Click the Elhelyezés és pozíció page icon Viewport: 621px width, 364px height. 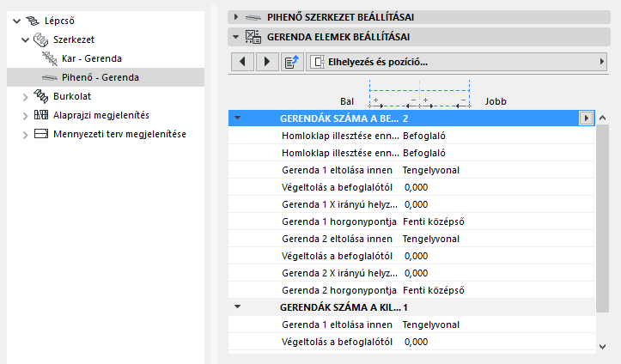(317, 62)
